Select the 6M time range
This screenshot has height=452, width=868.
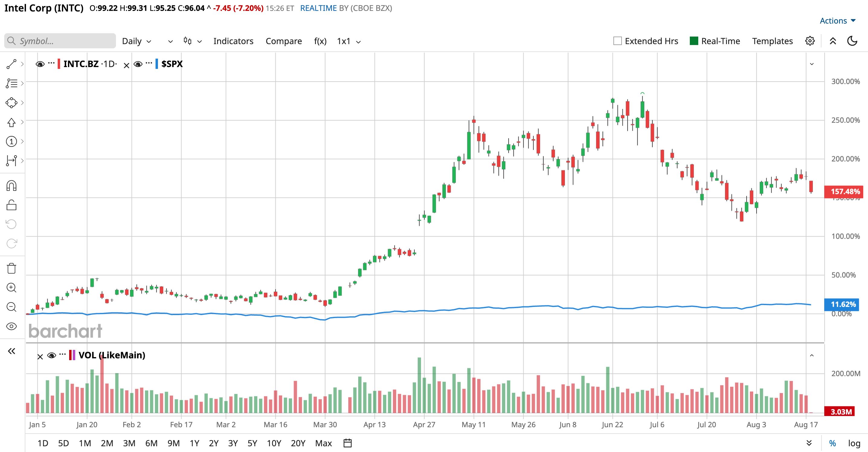point(151,443)
